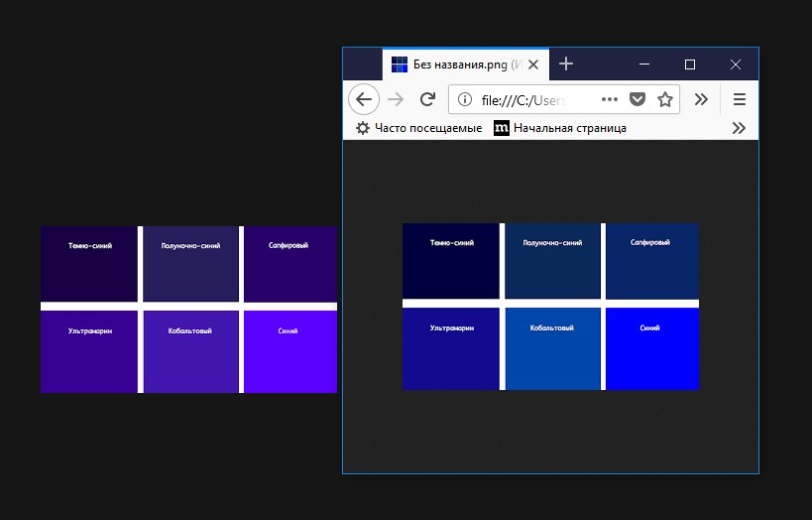Image resolution: width=812 pixels, height=520 pixels.
Task: Minimize the Firefox window
Action: [644, 65]
